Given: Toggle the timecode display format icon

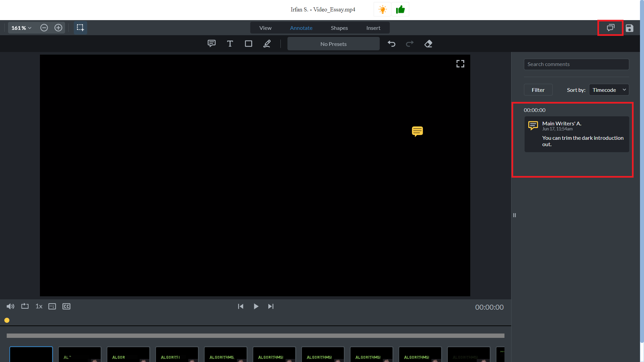Looking at the screenshot, I should [x=52, y=306].
